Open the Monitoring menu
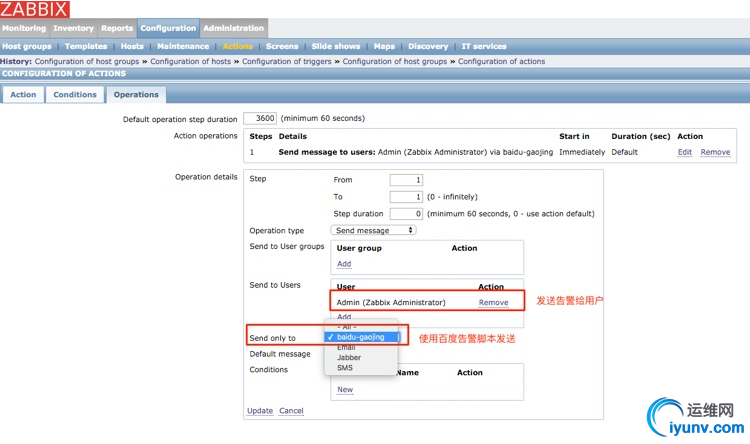Screen dimensions: 750x444 pos(24,28)
